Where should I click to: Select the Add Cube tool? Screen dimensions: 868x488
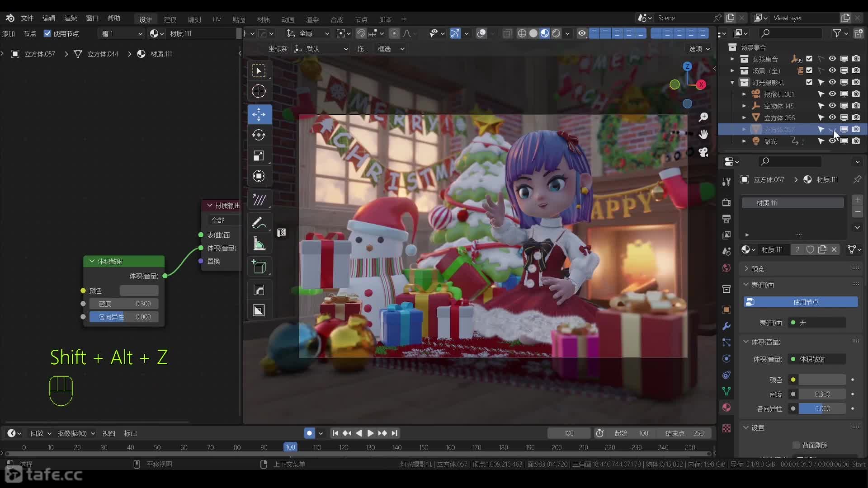point(259,267)
